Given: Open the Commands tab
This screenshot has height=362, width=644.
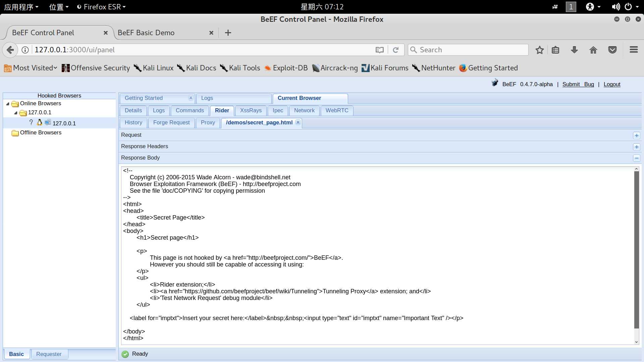Looking at the screenshot, I should tap(190, 111).
